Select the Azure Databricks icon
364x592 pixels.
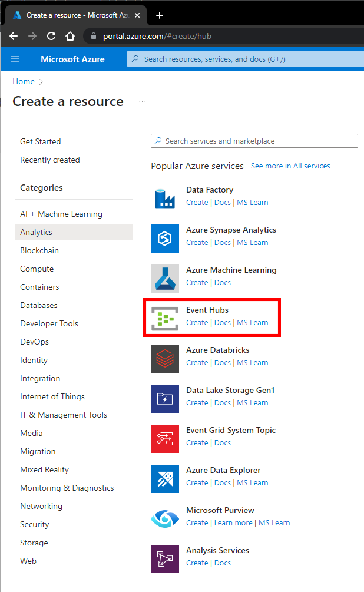pyautogui.click(x=165, y=359)
